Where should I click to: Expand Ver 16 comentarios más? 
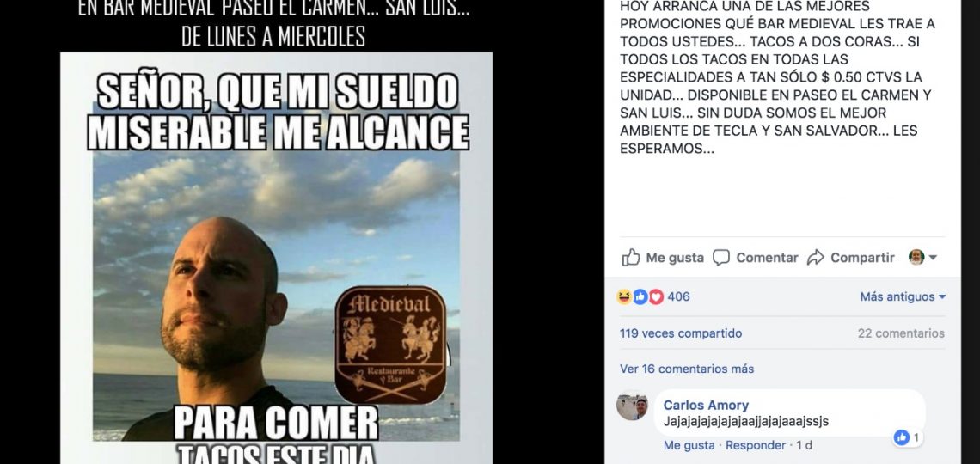tap(687, 369)
